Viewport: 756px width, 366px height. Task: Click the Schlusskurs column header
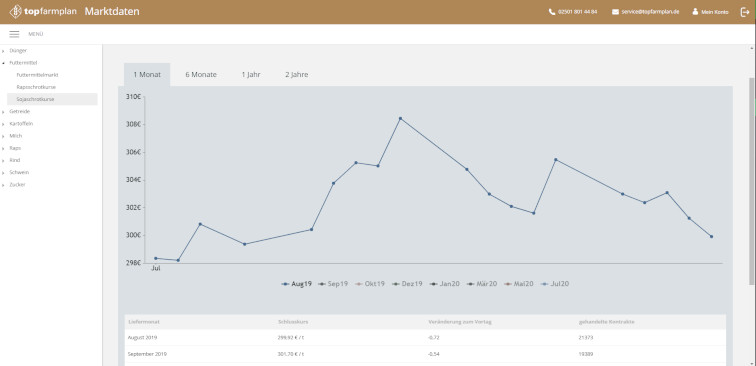(293, 322)
